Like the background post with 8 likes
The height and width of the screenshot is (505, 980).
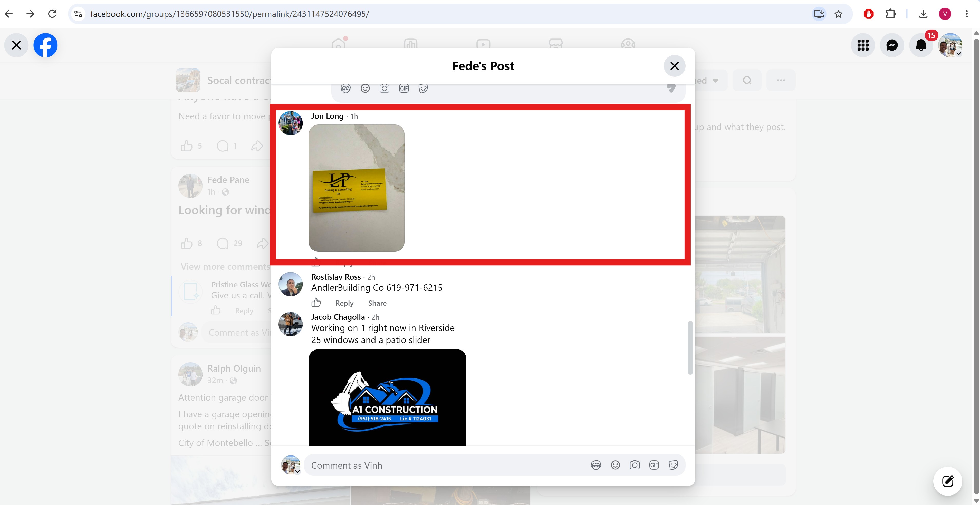[186, 243]
